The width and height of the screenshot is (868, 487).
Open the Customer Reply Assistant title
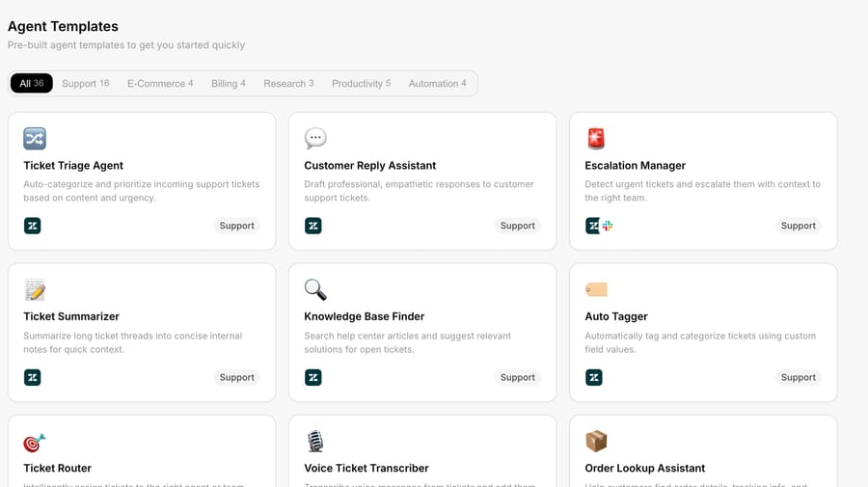click(369, 166)
